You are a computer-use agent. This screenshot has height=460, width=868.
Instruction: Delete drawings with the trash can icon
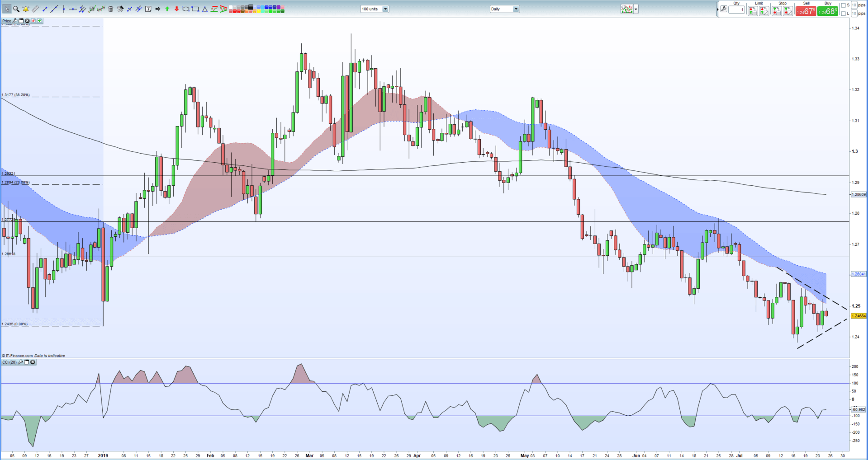point(110,9)
